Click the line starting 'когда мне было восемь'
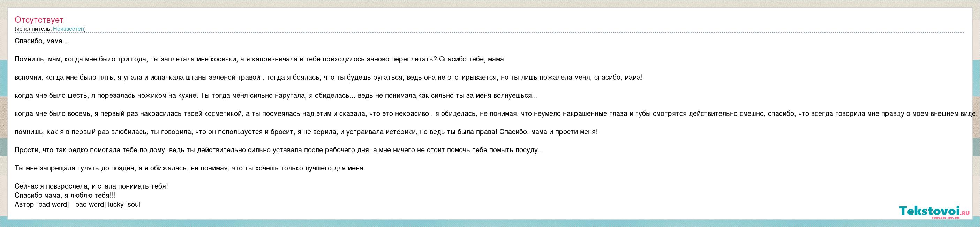 pyautogui.click(x=496, y=114)
